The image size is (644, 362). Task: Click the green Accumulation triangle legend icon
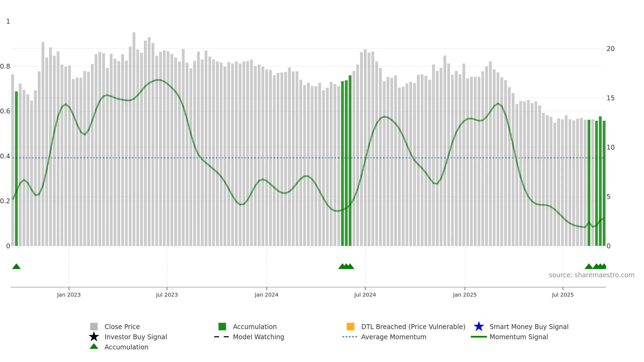[x=94, y=346]
